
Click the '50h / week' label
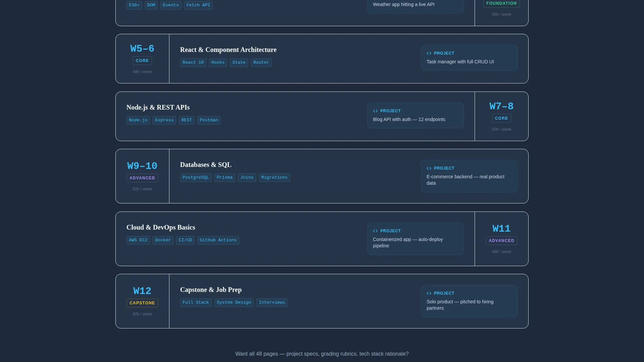coord(501,129)
